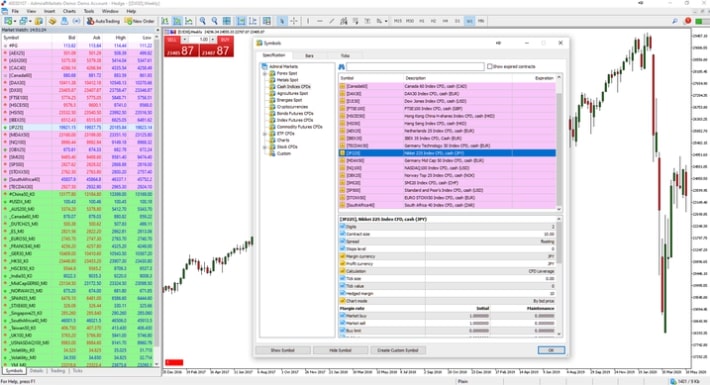The height and width of the screenshot is (385, 710).
Task: Switch to the M15 timeframe
Action: coord(398,21)
